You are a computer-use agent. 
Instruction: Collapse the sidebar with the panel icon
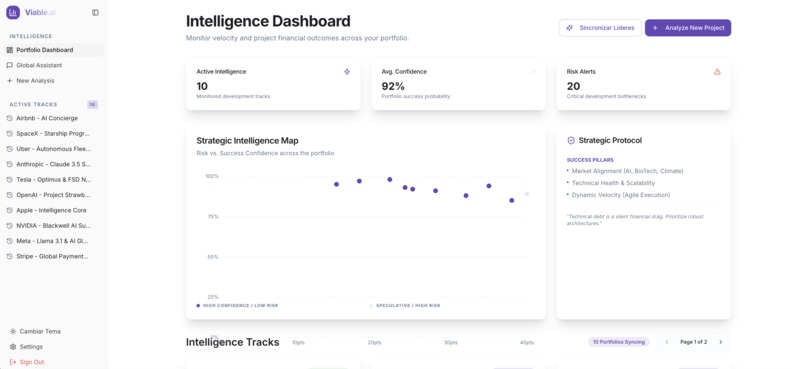click(95, 12)
